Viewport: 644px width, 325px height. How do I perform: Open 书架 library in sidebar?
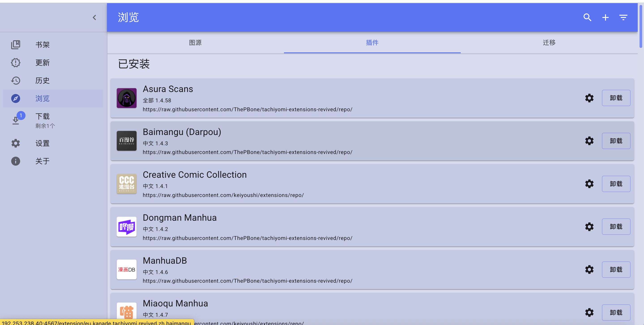[x=43, y=45]
